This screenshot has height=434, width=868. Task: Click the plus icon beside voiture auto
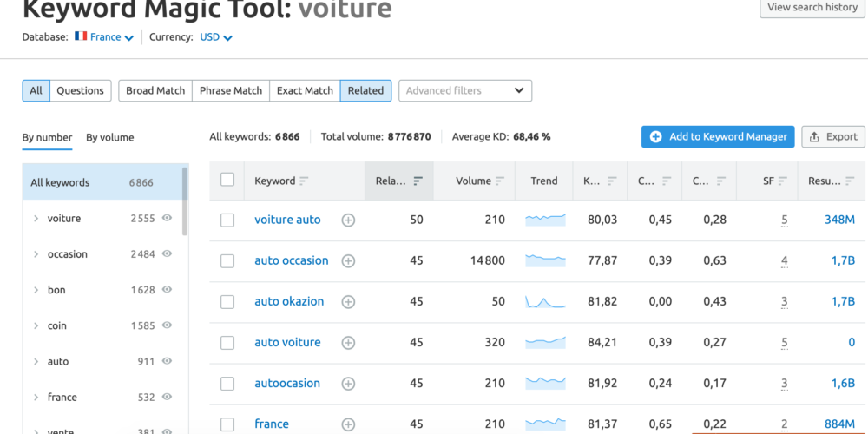pos(348,220)
